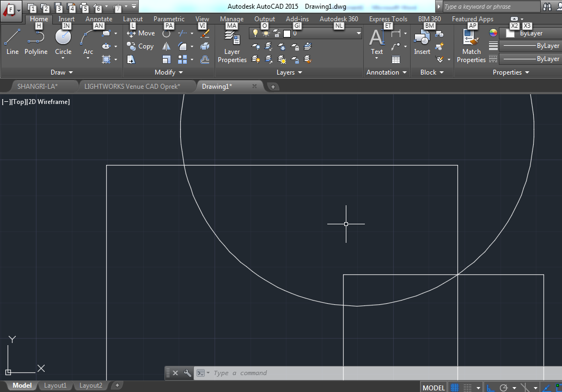The width and height of the screenshot is (562, 392).
Task: Toggle layer lock padlock in layer dropdown
Action: [276, 33]
